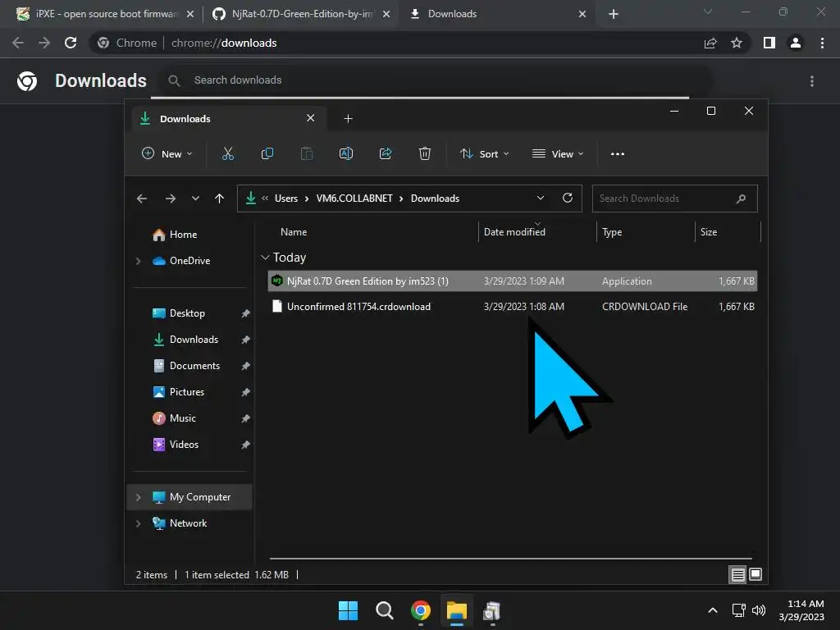Click File Explorer icon in the taskbar
The image size is (840, 630).
point(457,610)
